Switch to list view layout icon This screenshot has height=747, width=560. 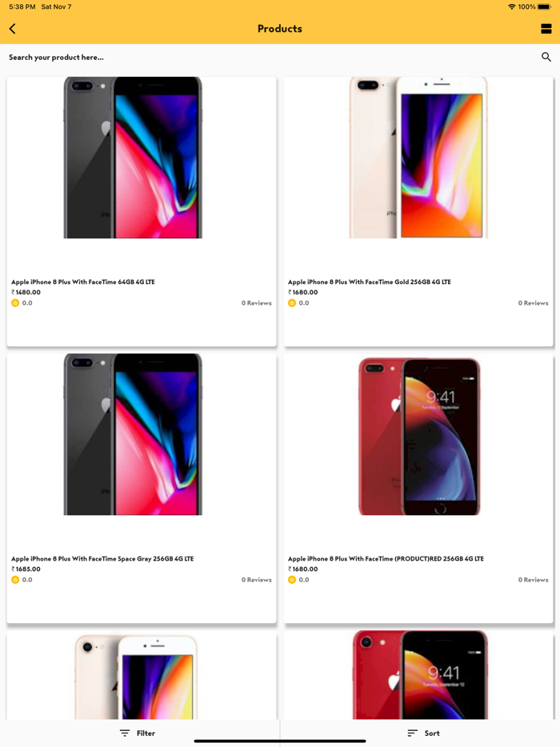pos(546,29)
